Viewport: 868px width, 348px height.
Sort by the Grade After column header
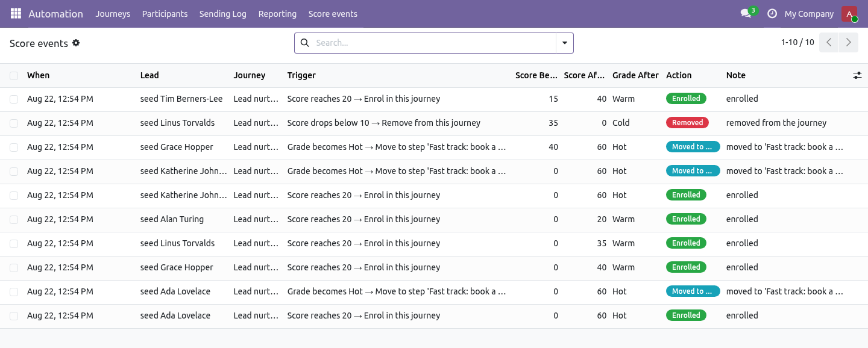pyautogui.click(x=635, y=75)
